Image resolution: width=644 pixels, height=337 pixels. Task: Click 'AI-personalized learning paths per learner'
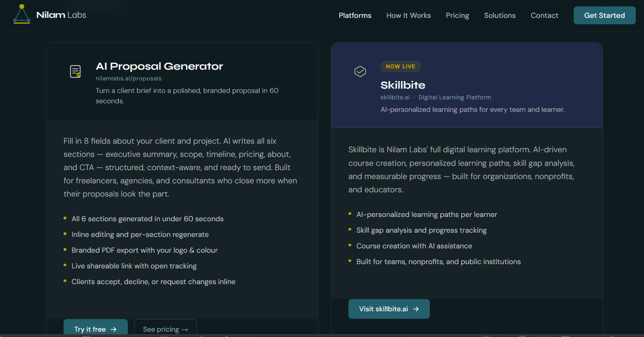427,214
